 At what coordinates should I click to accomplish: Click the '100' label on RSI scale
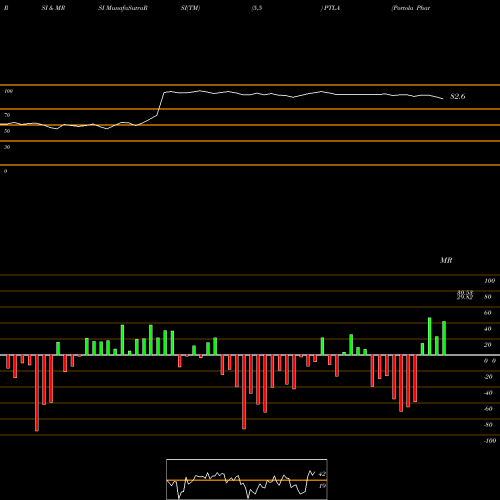click(x=8, y=91)
